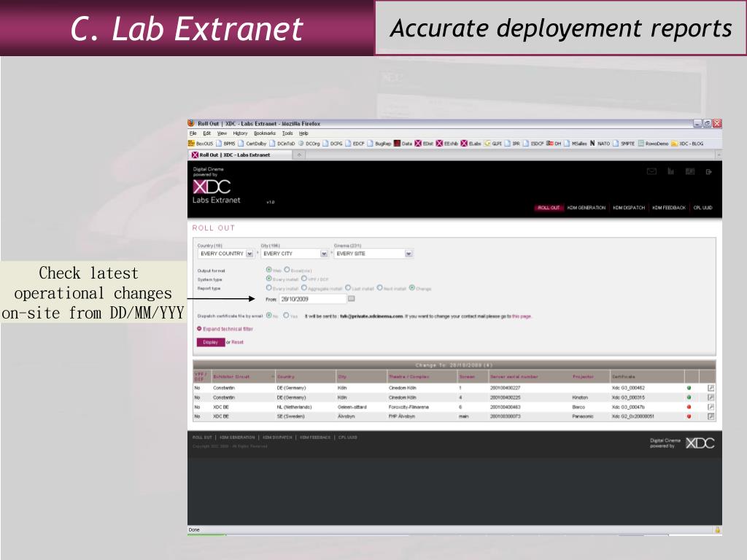747x560 pixels.
Task: Select Last install report type radio
Action: 348,287
